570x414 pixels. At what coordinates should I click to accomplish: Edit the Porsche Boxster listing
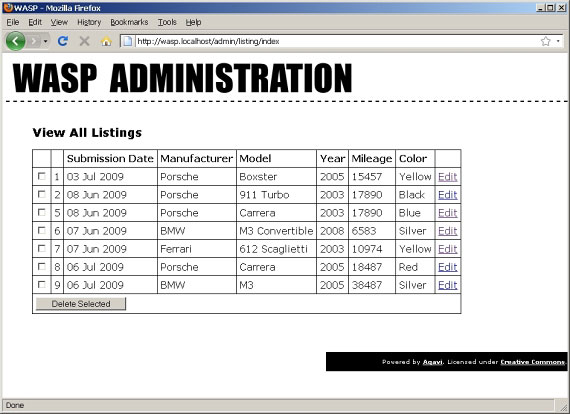coord(447,177)
